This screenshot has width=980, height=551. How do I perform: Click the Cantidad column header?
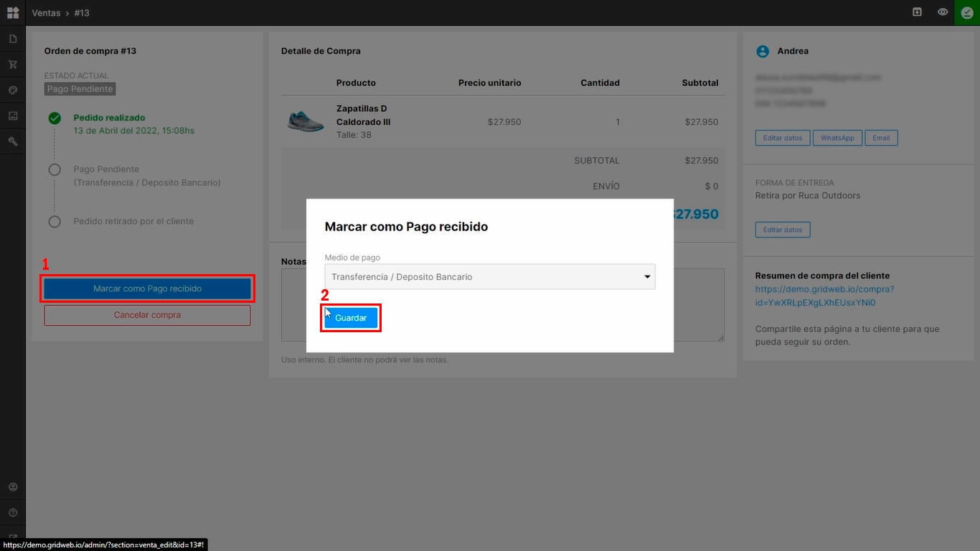[x=600, y=83]
